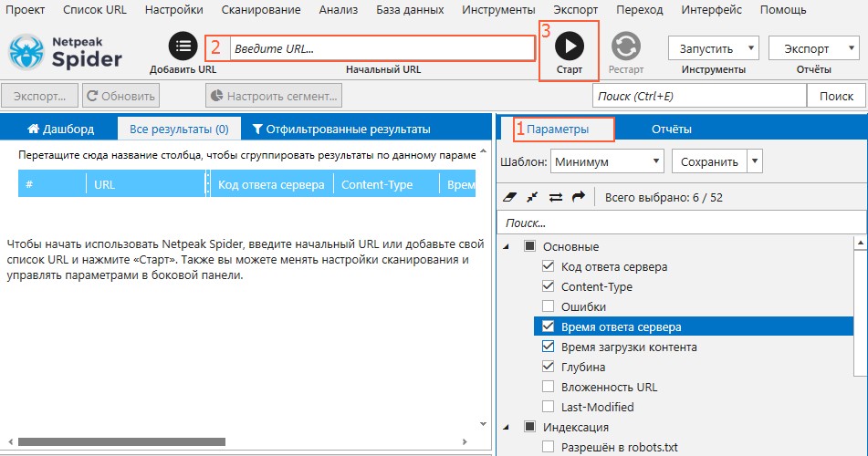Switch to the Отчёты tab
Screen dimensions: 868x456
click(x=671, y=130)
